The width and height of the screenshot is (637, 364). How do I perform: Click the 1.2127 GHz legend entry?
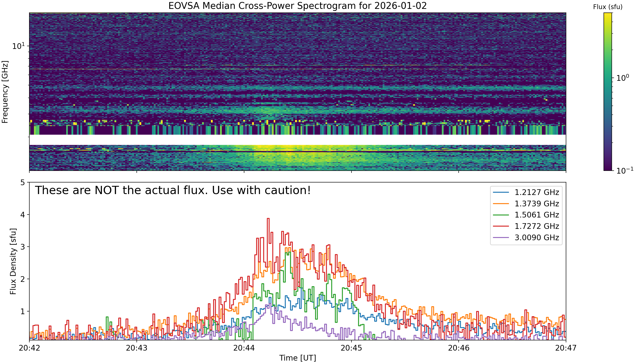(526, 192)
